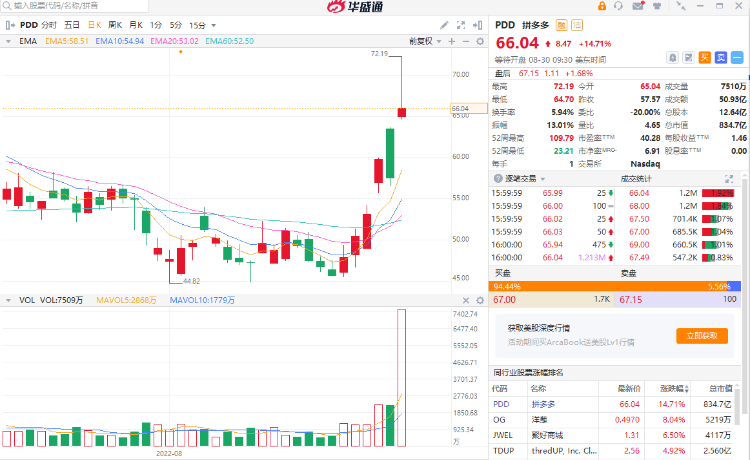Click the latest red volume bar

(401, 378)
